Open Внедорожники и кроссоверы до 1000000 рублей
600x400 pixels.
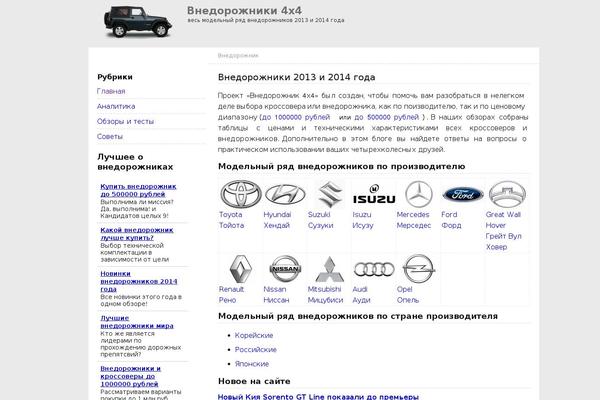(x=130, y=376)
